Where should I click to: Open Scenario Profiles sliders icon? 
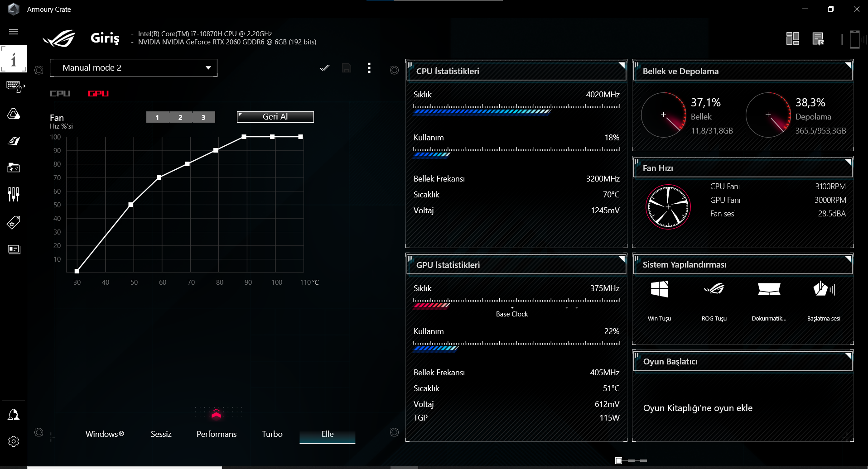click(x=14, y=195)
